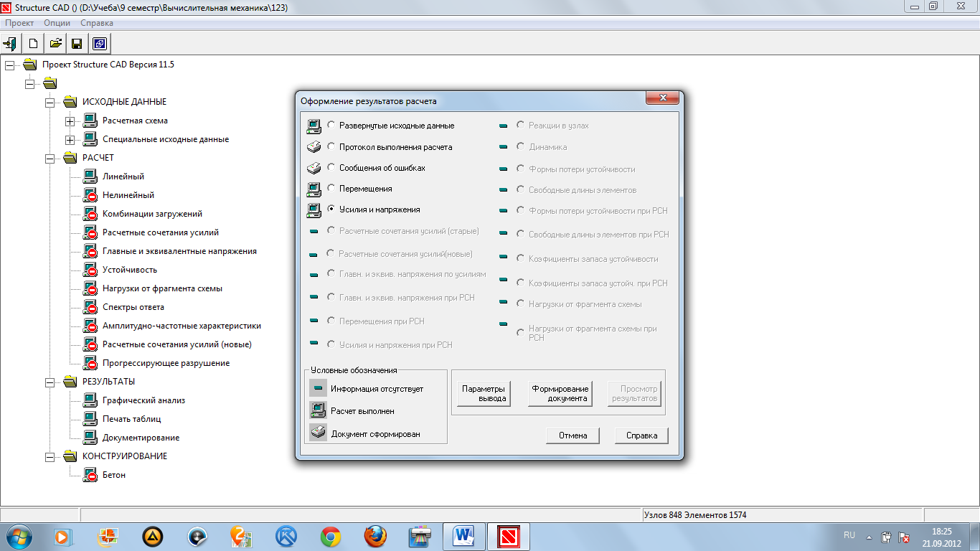Click the Формирование документа button
This screenshot has width=980, height=551.
click(x=560, y=393)
